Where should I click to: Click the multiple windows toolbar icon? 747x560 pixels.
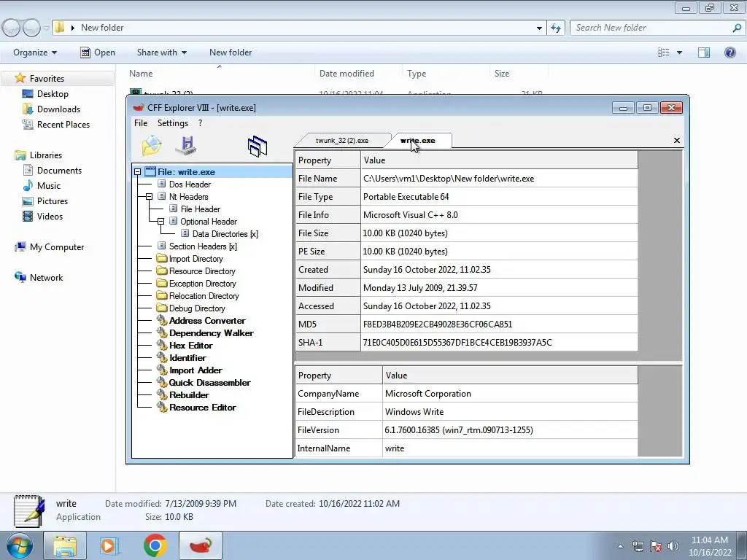258,146
